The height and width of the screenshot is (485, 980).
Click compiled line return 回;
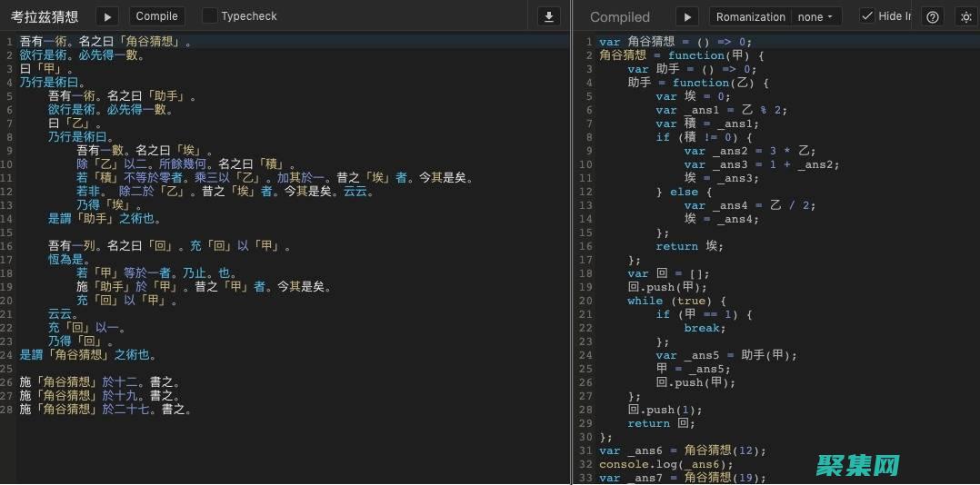(x=661, y=423)
